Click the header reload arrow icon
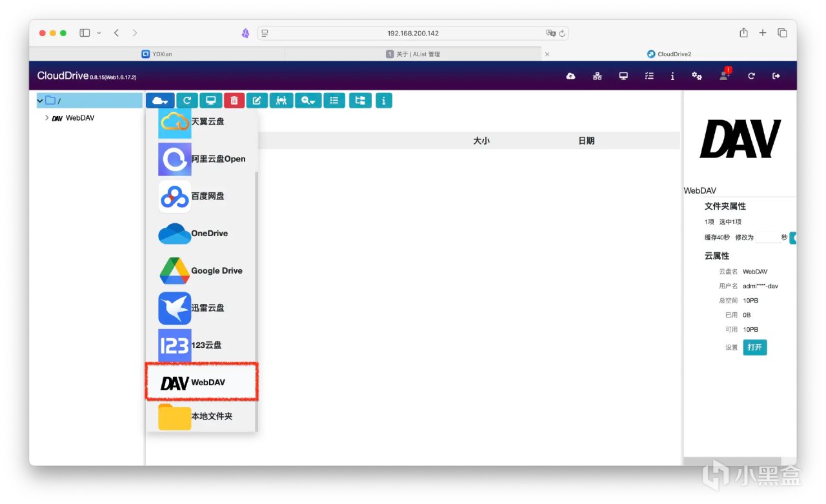This screenshot has width=826, height=504. click(x=751, y=76)
